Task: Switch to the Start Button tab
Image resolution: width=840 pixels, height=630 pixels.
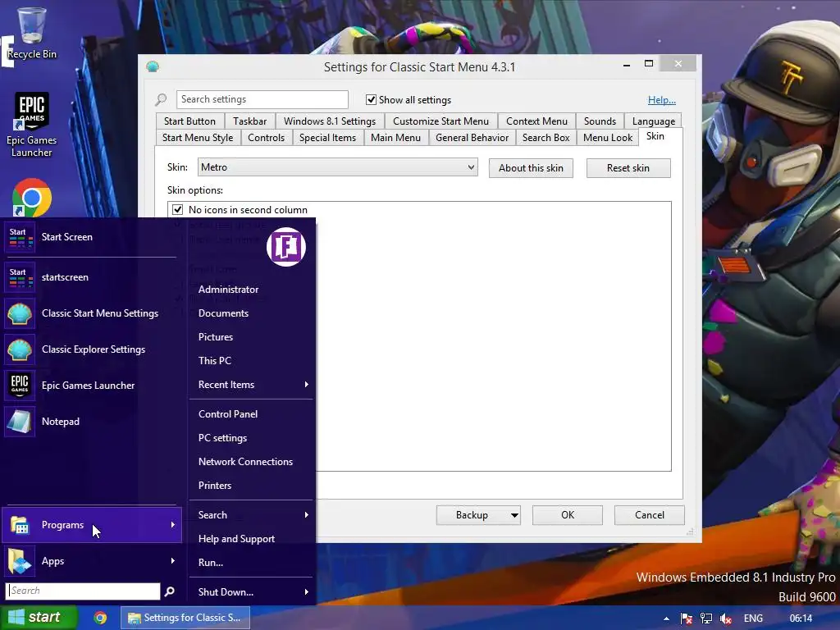Action: (x=189, y=121)
